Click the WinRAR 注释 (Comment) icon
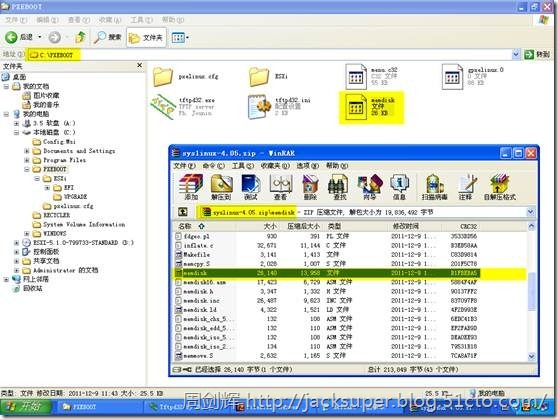Viewport: 558px width, 419px height. 466,187
